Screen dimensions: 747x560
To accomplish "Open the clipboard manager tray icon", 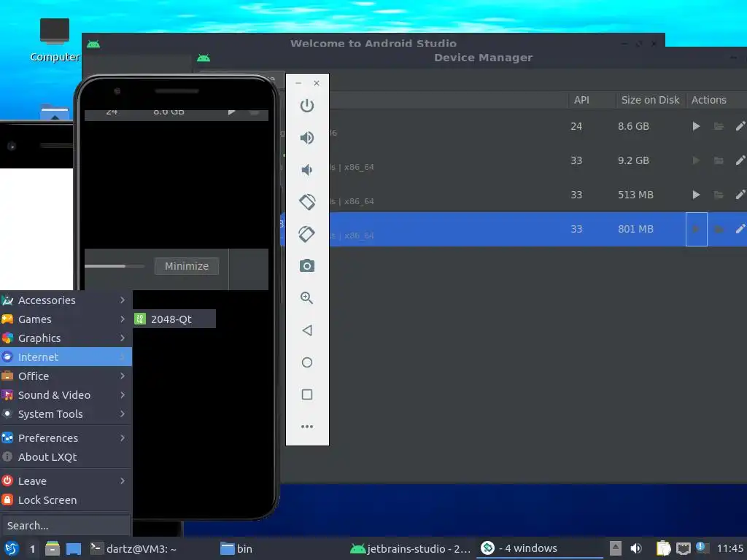I will click(x=663, y=548).
